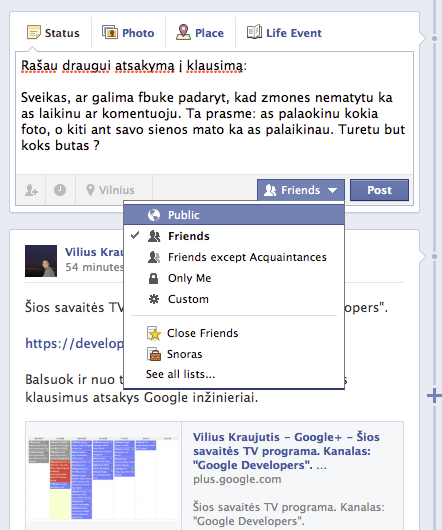Set post date with clock icon

point(60,190)
